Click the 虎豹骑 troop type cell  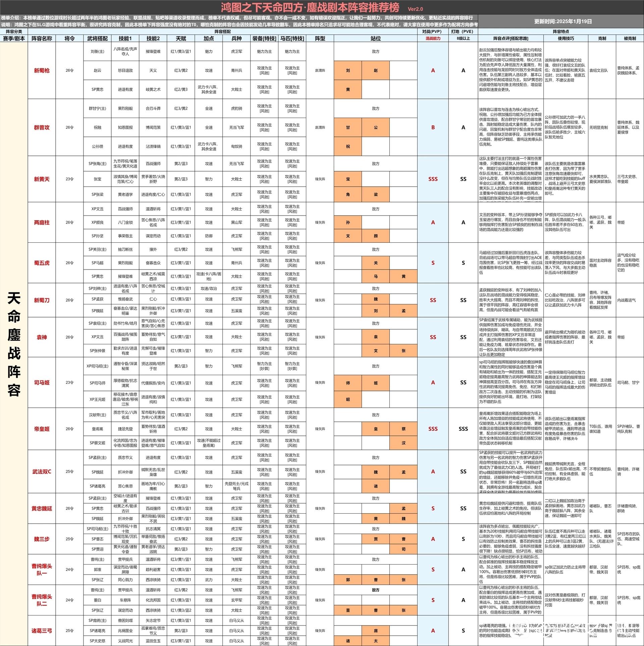point(236,108)
